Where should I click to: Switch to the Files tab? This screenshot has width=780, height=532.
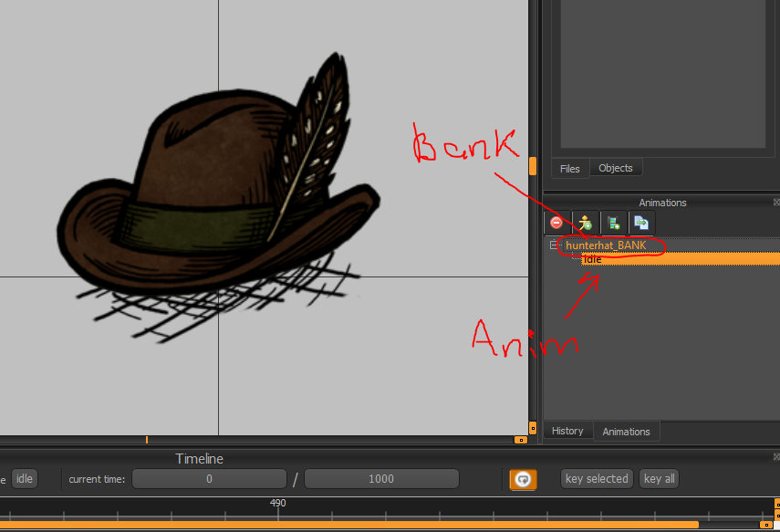(569, 168)
